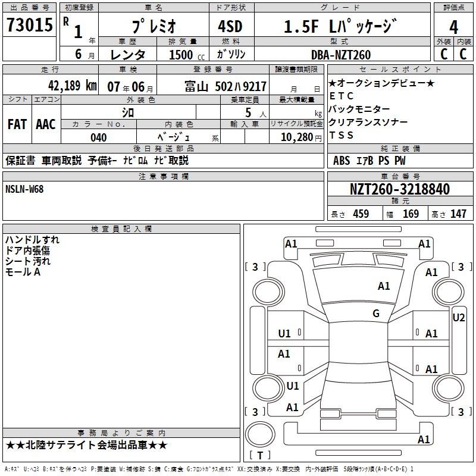The image size is (476, 476).
Task: Click the model code DBA-NZT260
Action: [341, 55]
